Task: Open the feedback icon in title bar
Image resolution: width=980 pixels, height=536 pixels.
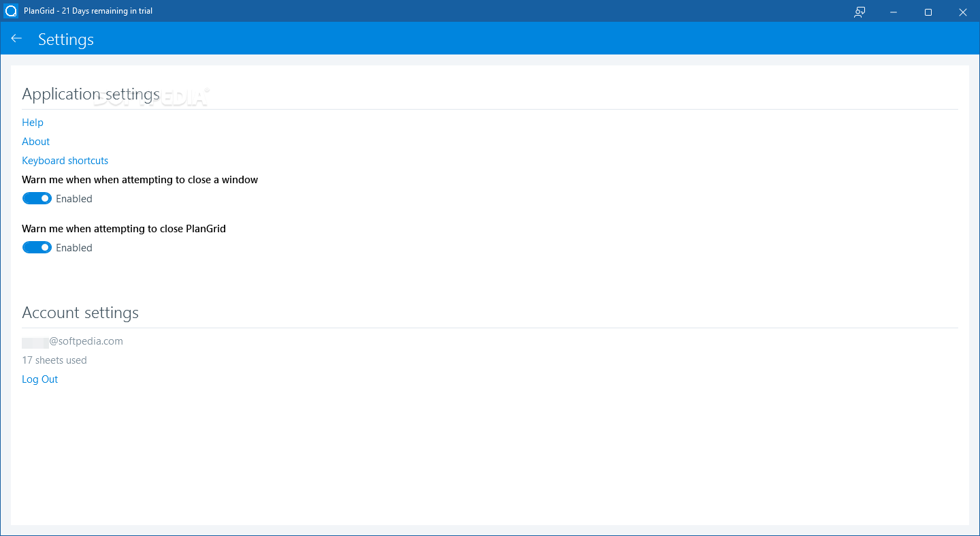Action: [860, 12]
